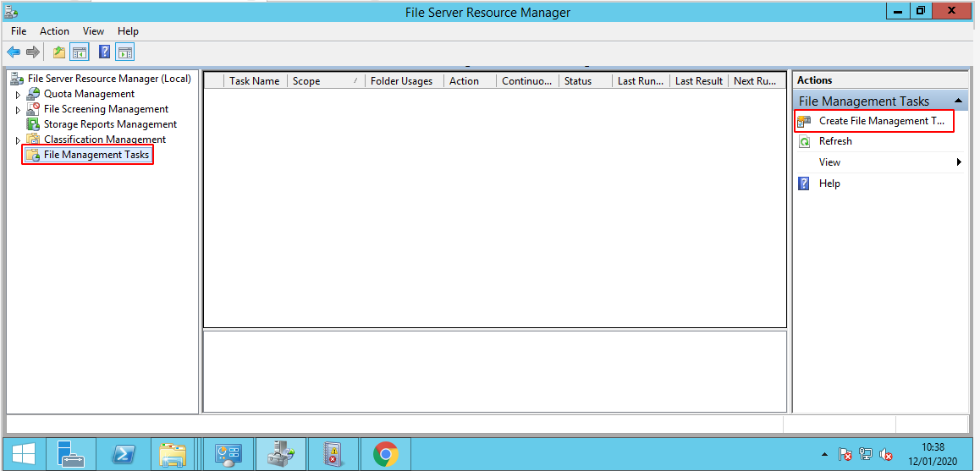Open the View submenu arrow in Actions

coord(960,162)
